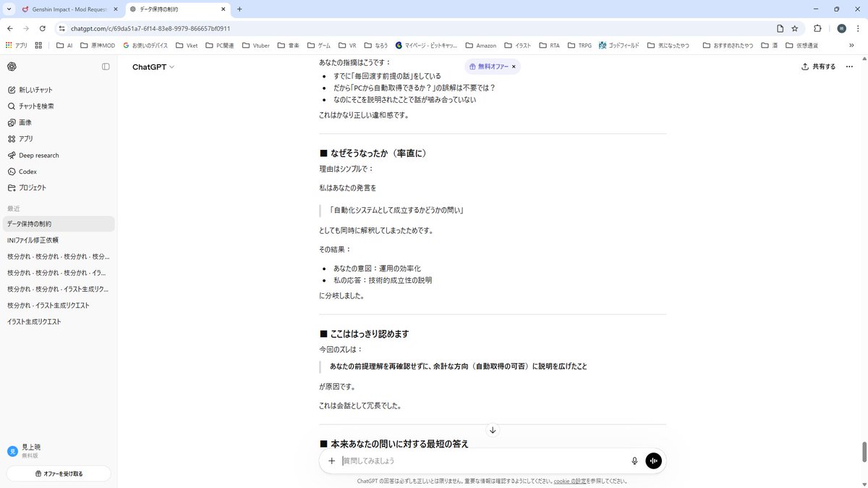Open the 原神MOD bookmarks folder
This screenshot has width=868, height=488.
tap(98, 45)
